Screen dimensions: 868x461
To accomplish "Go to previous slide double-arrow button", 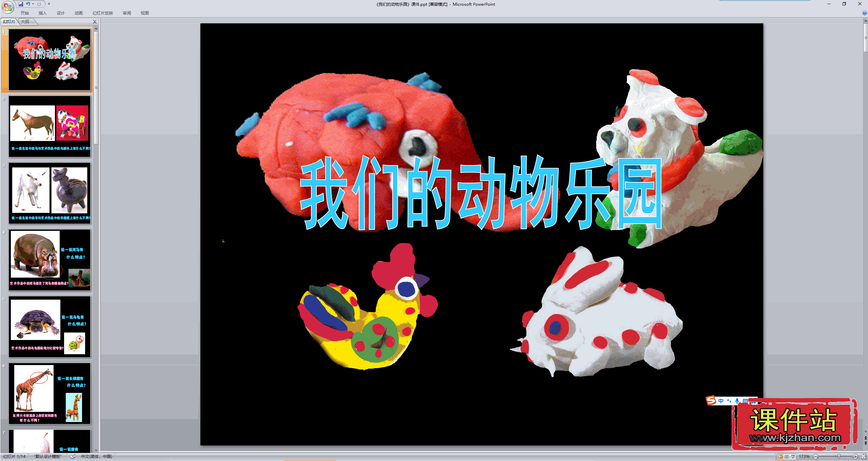I will coord(865,438).
